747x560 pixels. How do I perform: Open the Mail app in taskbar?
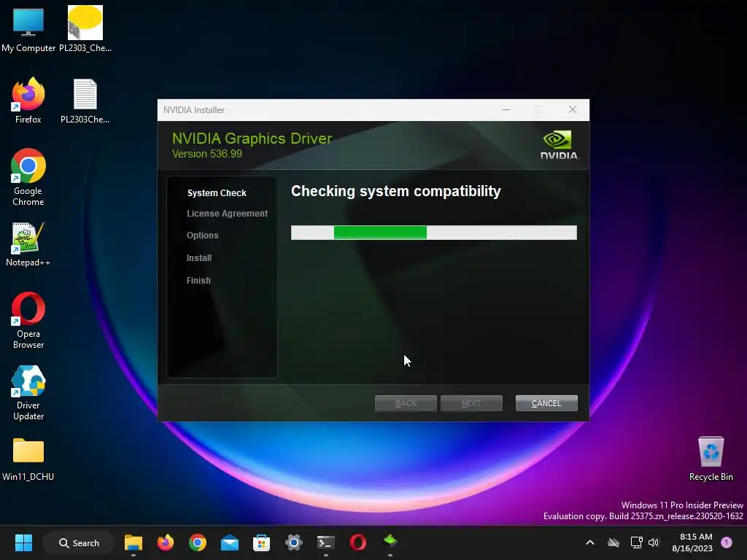point(230,542)
